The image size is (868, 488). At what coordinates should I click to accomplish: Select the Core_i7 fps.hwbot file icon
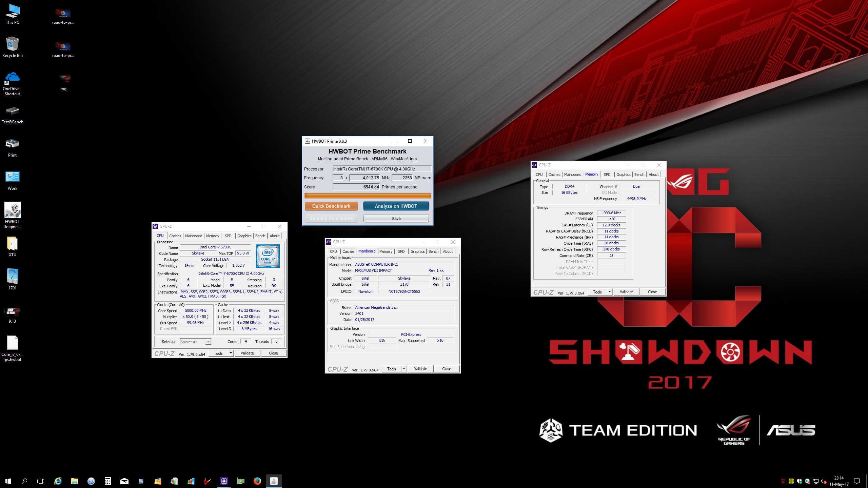13,348
